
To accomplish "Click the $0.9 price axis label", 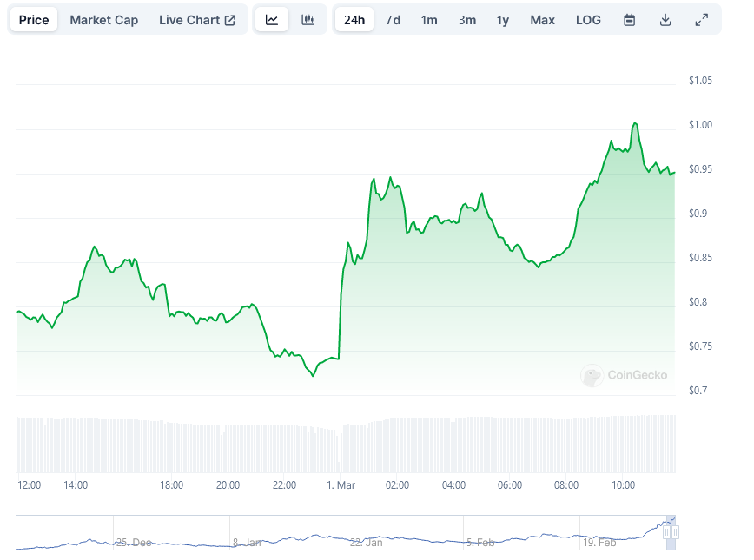I will coord(698,214).
